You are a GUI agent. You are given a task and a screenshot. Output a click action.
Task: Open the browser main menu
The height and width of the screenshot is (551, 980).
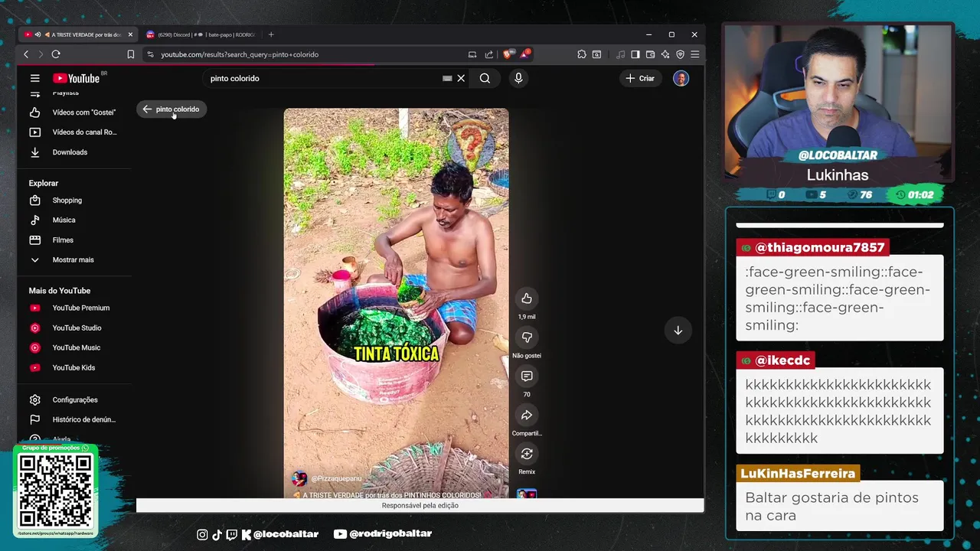click(x=694, y=54)
